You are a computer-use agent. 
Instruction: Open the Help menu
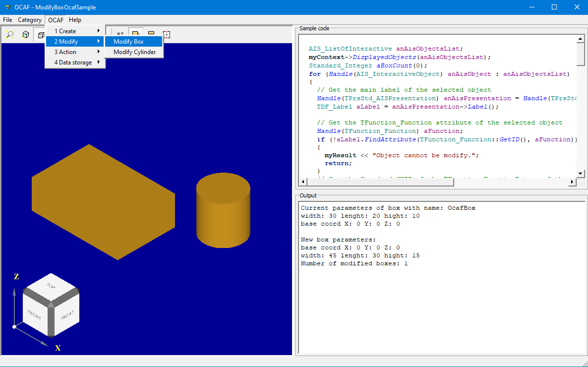coord(75,20)
